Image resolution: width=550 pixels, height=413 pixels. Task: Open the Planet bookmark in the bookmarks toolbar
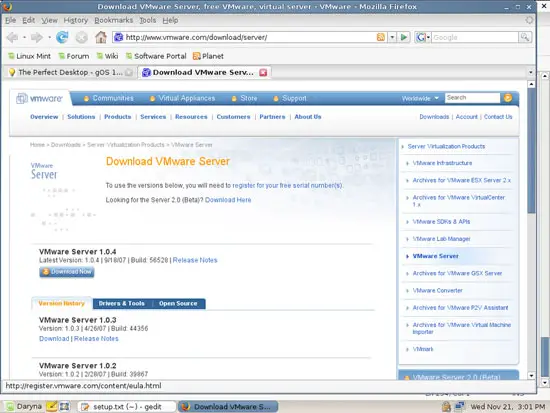(x=208, y=56)
